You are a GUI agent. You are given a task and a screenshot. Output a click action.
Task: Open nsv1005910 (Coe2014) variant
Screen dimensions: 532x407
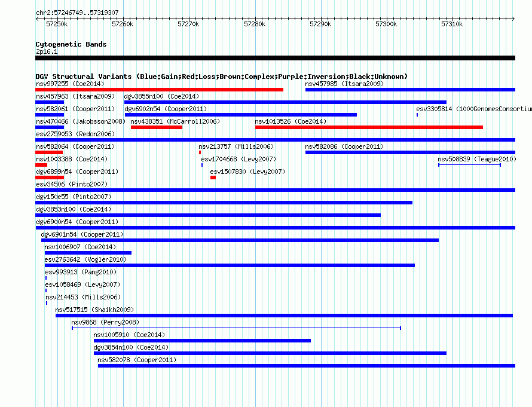(x=129, y=335)
